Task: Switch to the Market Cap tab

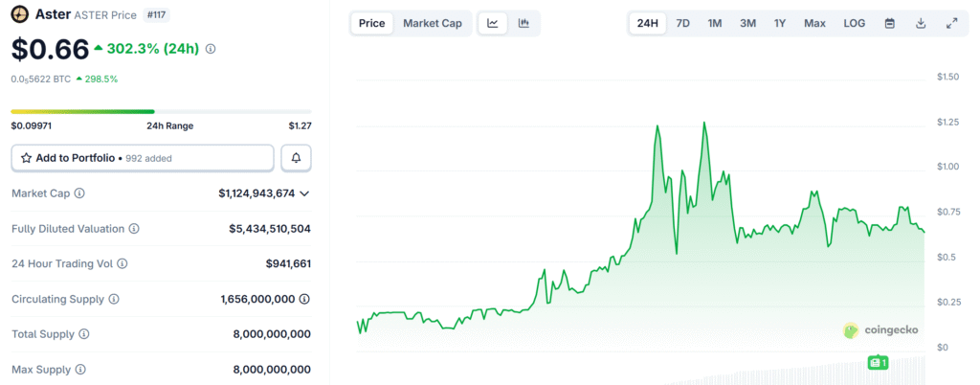Action: 432,23
